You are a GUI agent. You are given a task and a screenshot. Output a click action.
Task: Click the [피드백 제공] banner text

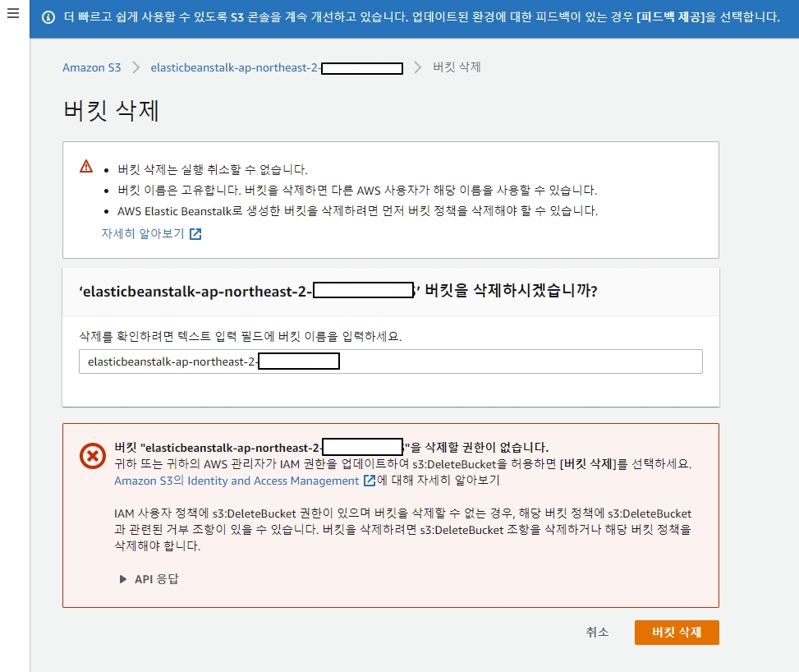tap(671, 17)
